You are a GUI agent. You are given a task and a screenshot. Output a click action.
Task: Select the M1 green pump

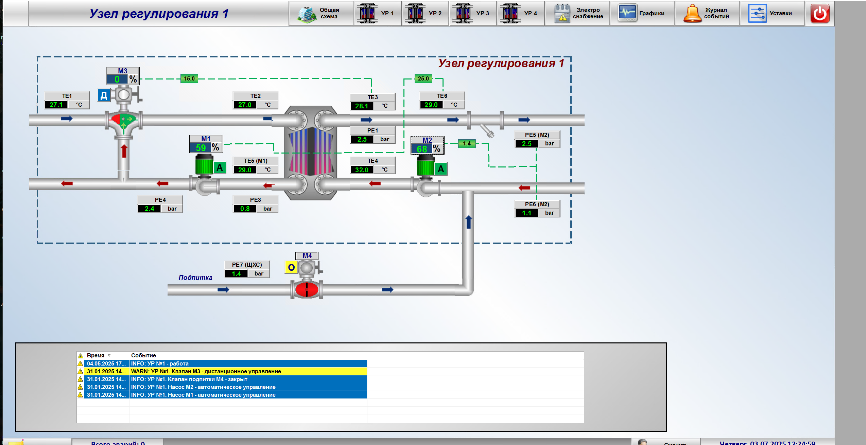point(203,164)
